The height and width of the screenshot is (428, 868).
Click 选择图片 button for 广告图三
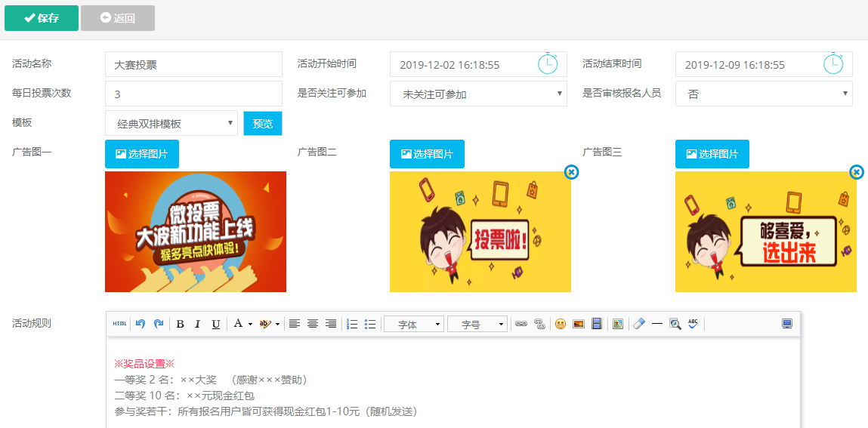pos(712,154)
